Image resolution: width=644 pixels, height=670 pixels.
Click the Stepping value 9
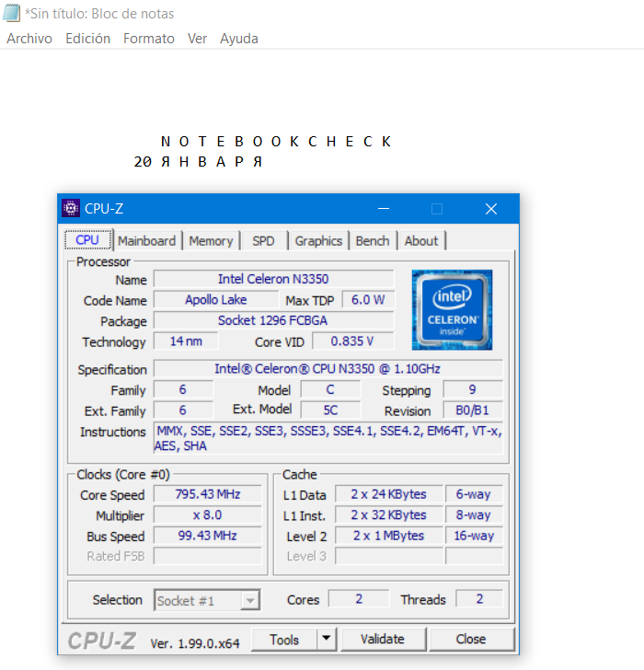(x=473, y=389)
